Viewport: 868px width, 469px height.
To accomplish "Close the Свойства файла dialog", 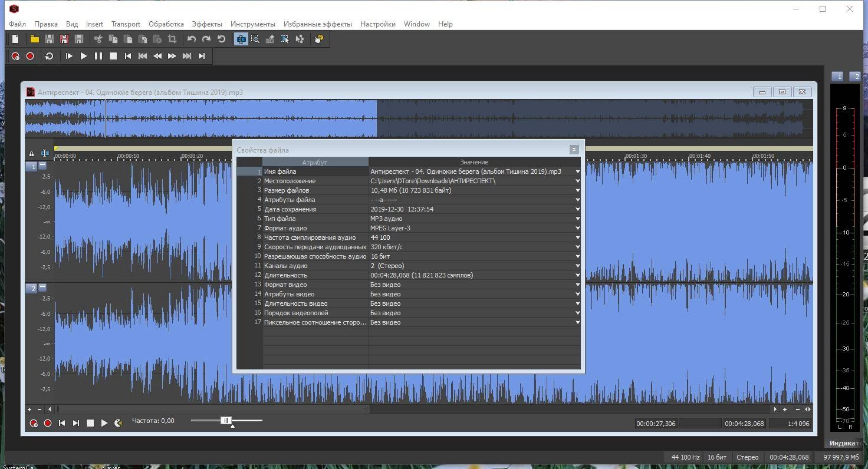I will pyautogui.click(x=574, y=150).
